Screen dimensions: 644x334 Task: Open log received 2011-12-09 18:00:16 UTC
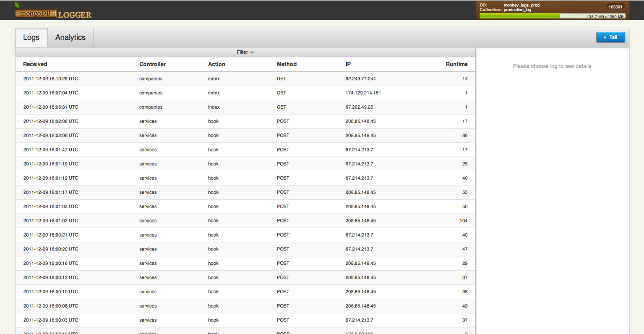tap(245, 264)
